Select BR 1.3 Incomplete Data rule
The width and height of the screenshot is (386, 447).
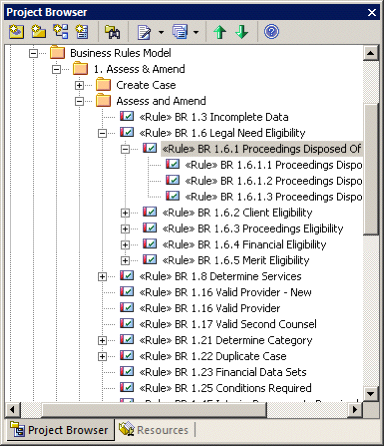point(214,117)
